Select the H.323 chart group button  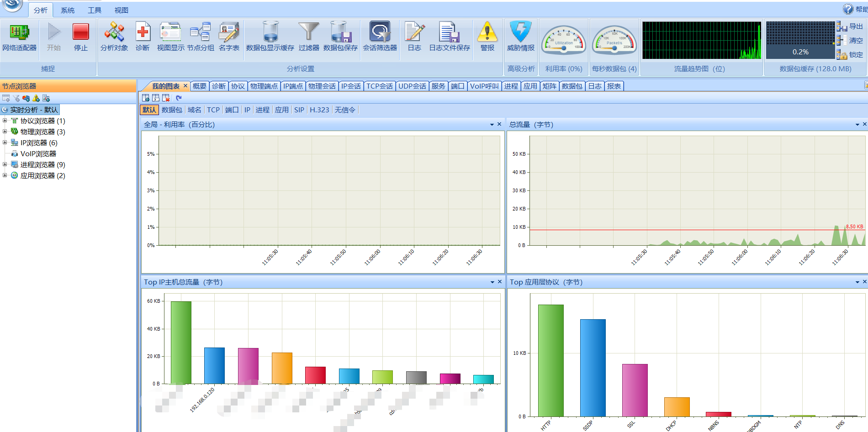coord(319,110)
